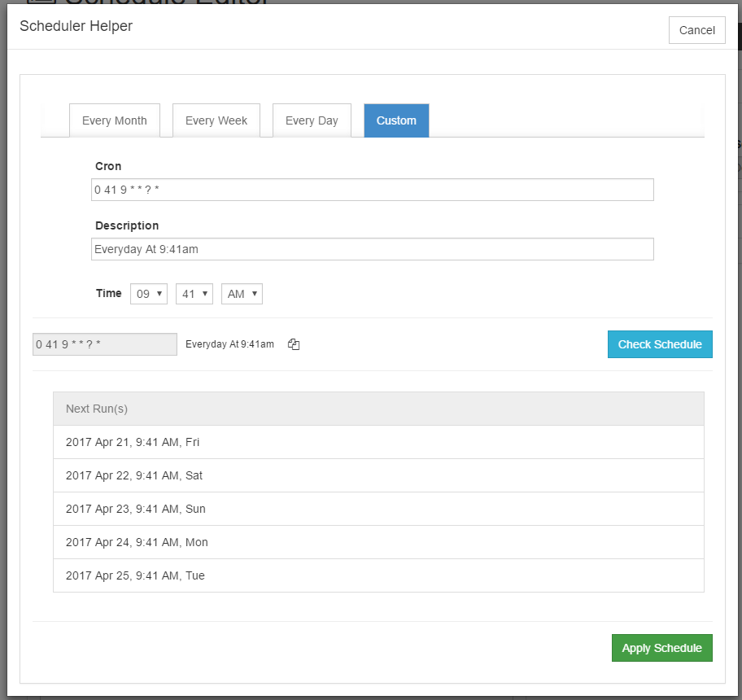Click the green Apply Schedule button

(661, 648)
